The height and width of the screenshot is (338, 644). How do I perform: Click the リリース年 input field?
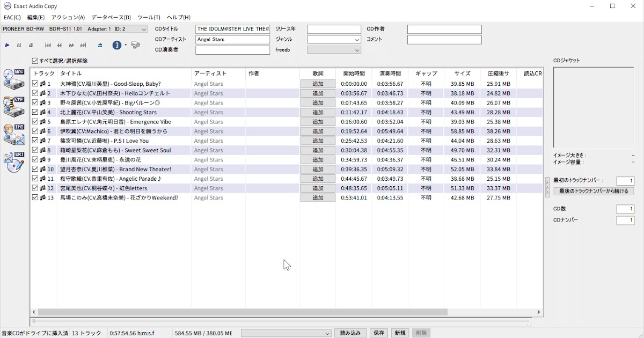click(x=334, y=29)
